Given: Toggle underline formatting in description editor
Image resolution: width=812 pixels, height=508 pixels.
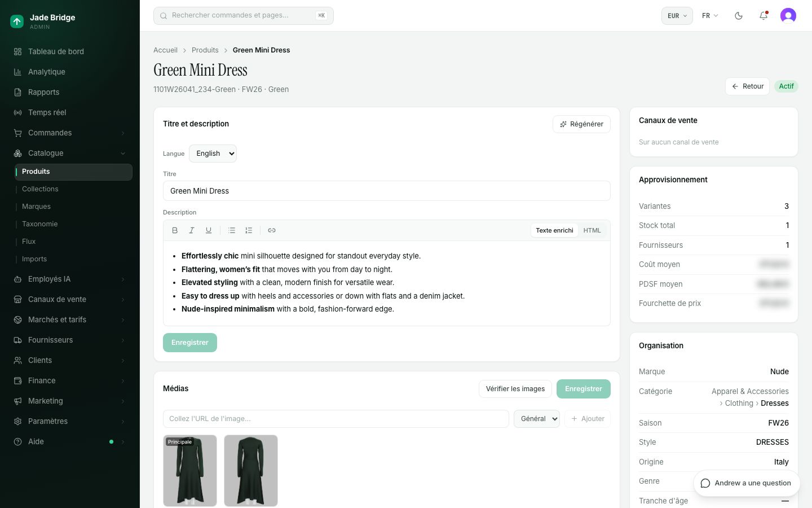Looking at the screenshot, I should 209,230.
